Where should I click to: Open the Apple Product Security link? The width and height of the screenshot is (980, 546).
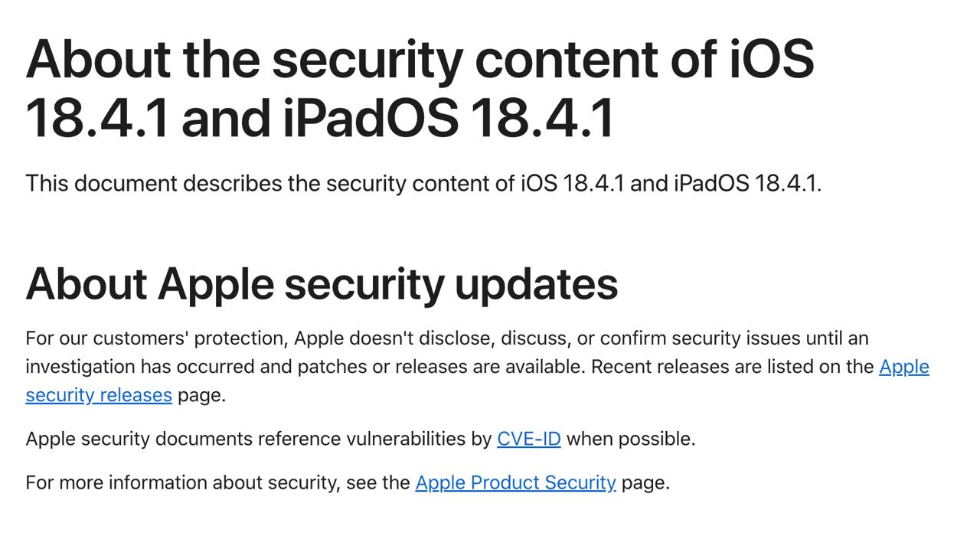point(515,482)
